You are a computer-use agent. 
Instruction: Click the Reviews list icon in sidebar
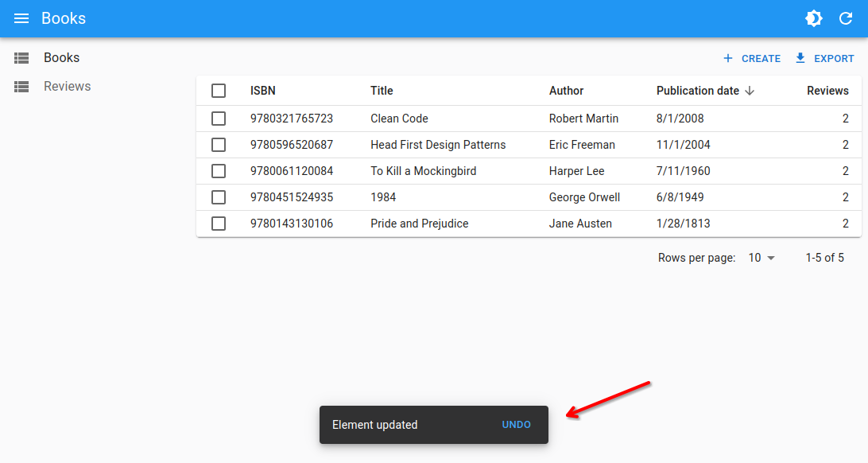[x=21, y=87]
